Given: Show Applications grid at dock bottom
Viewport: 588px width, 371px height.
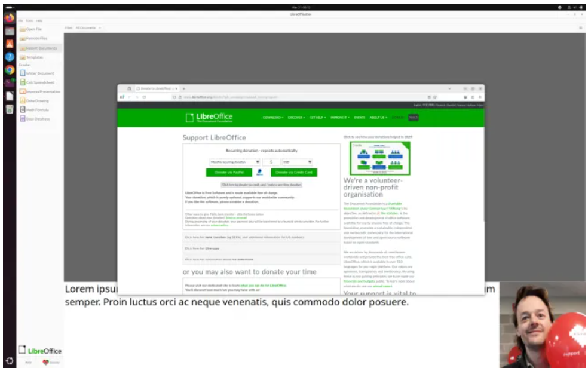Looking at the screenshot, I should coord(10,361).
